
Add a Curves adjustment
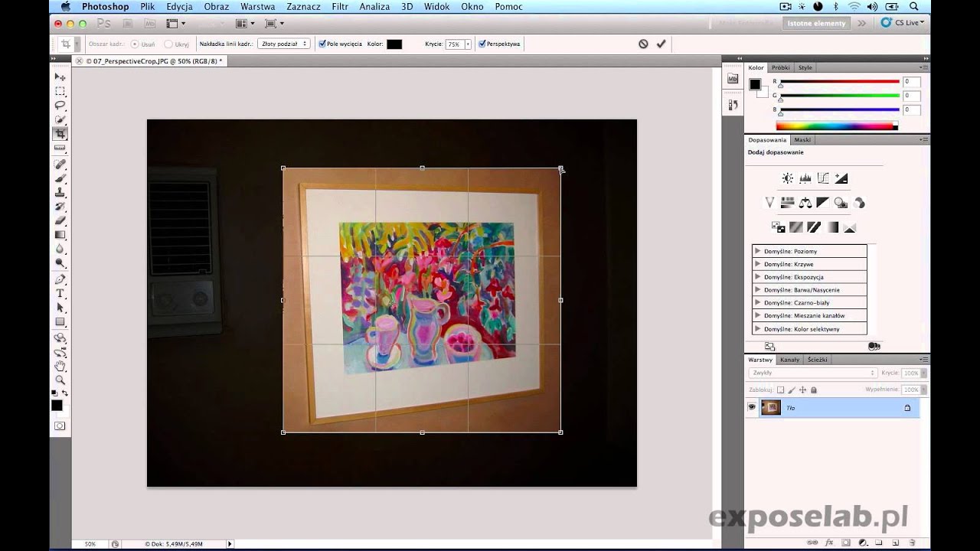pyautogui.click(x=823, y=178)
